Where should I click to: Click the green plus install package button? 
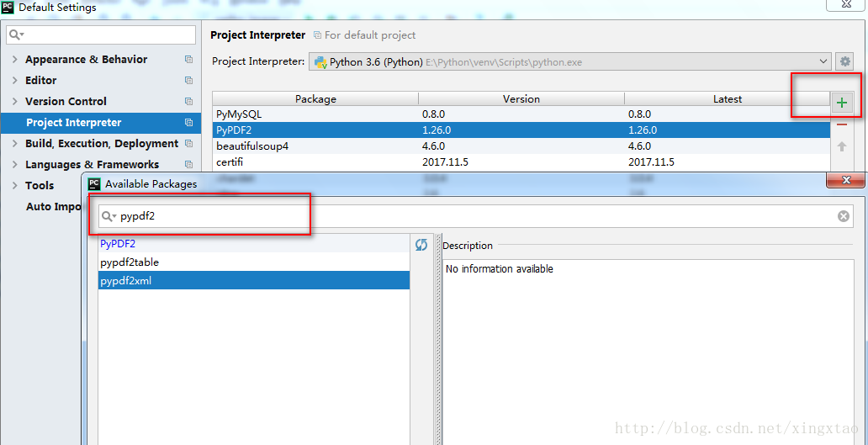tap(842, 103)
